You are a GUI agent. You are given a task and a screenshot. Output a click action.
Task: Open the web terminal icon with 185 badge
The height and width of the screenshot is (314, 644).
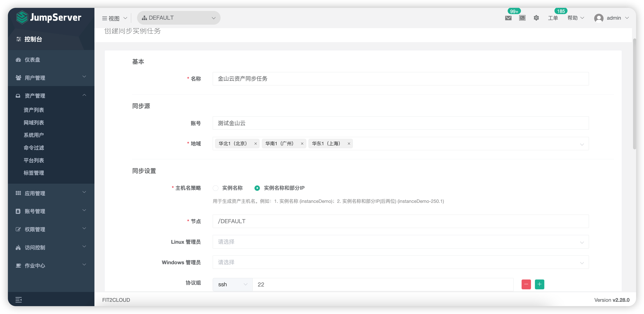[522, 18]
